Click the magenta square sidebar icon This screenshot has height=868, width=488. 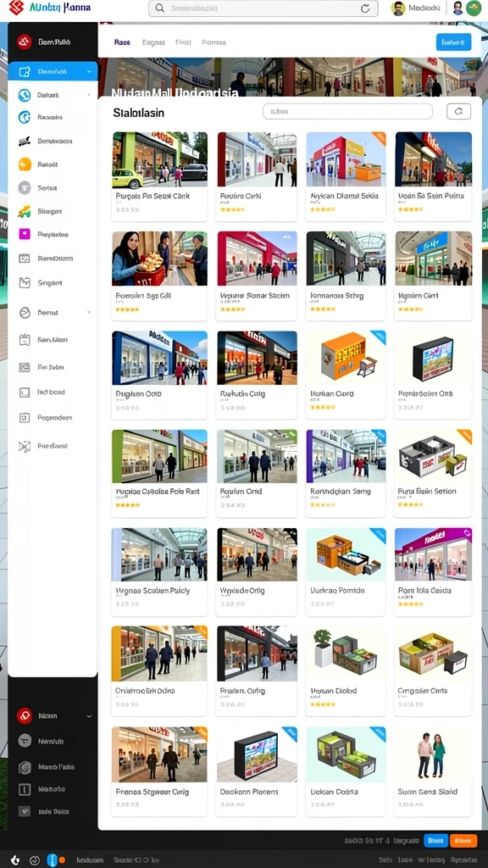25,234
